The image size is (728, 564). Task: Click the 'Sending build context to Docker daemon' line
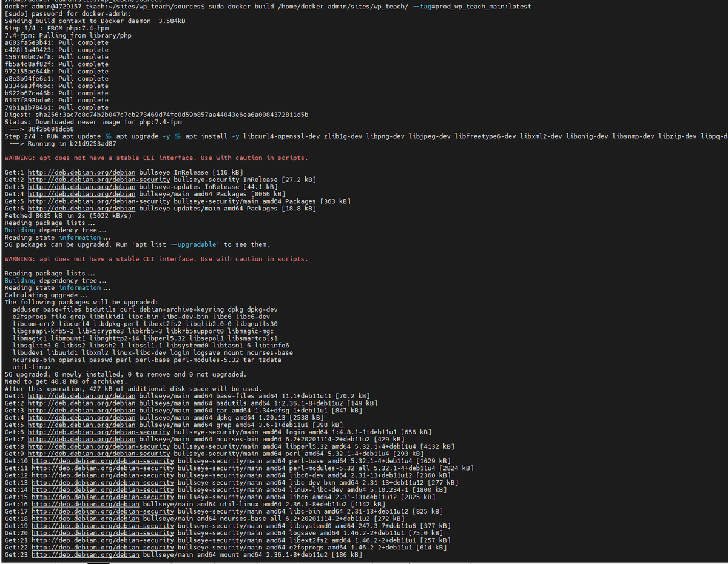tap(95, 21)
